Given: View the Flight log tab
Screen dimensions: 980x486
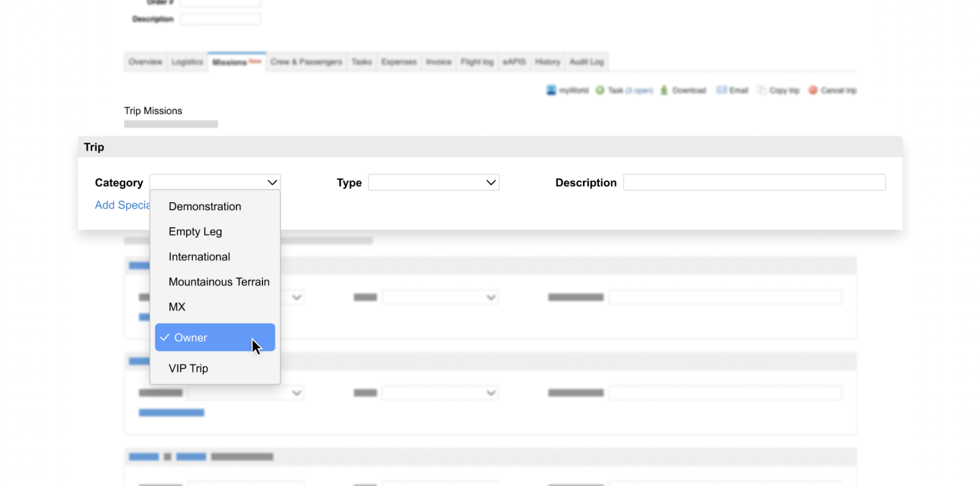Looking at the screenshot, I should (x=477, y=62).
